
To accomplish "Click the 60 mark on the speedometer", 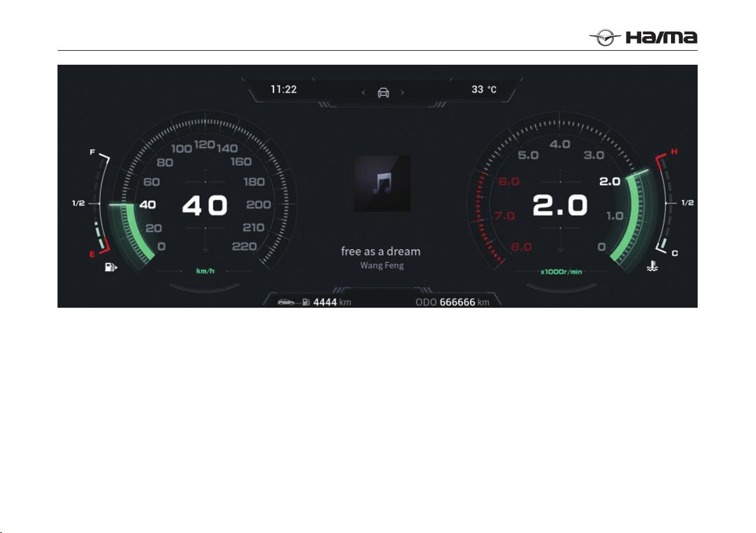I will coord(152,182).
